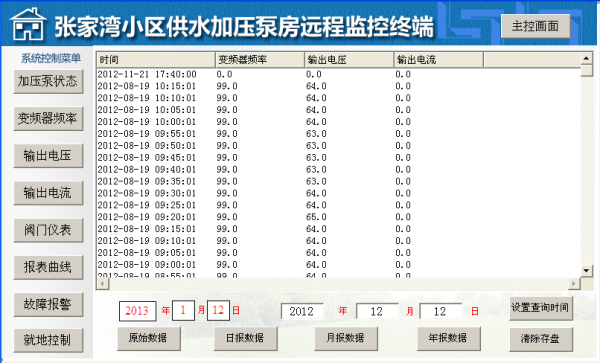Click the red day field showing 12
Screen dimensions: 600x363
point(218,310)
